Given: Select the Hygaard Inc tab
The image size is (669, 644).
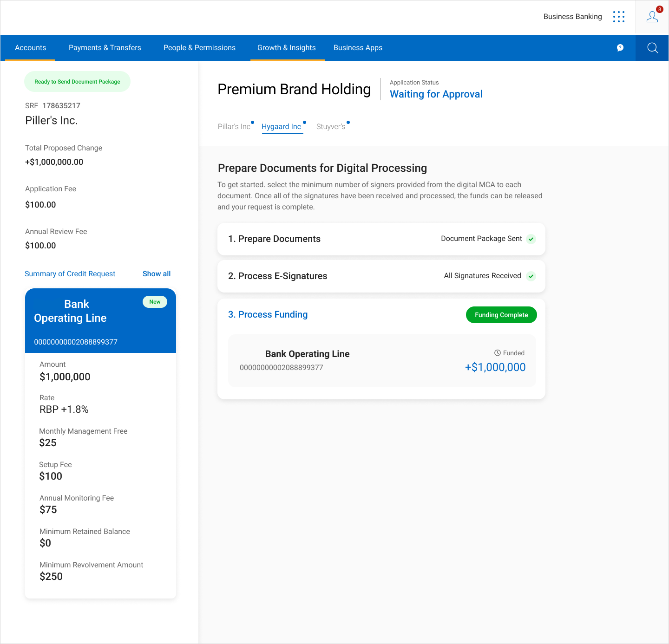Looking at the screenshot, I should coord(282,127).
